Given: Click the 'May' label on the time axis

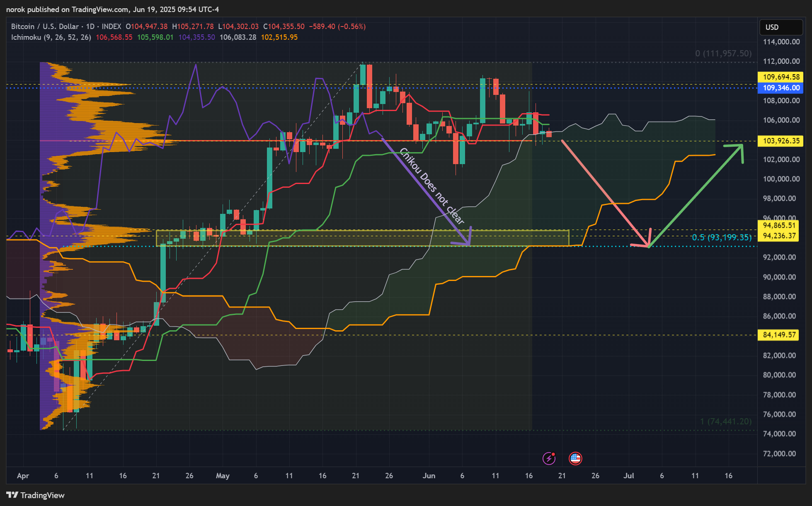Looking at the screenshot, I should click(x=223, y=476).
